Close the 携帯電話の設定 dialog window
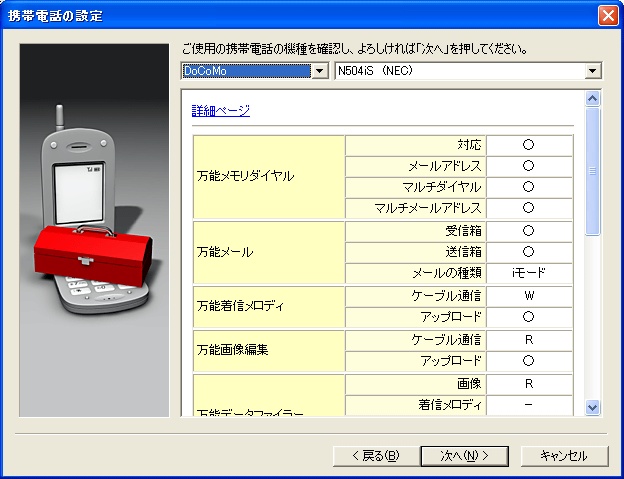624x479 pixels. pos(606,16)
